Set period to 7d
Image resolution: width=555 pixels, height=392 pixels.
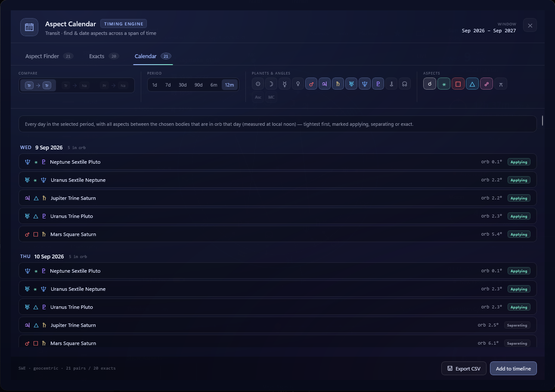coord(168,85)
